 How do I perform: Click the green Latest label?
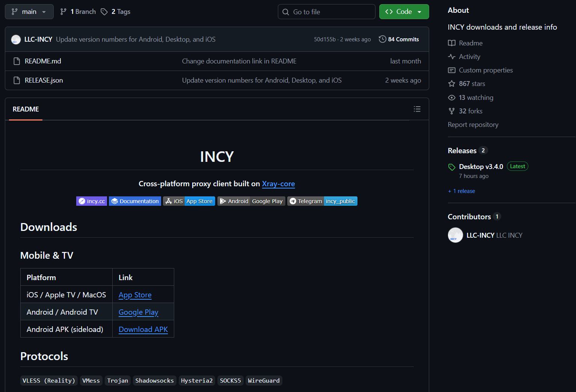tap(517, 166)
